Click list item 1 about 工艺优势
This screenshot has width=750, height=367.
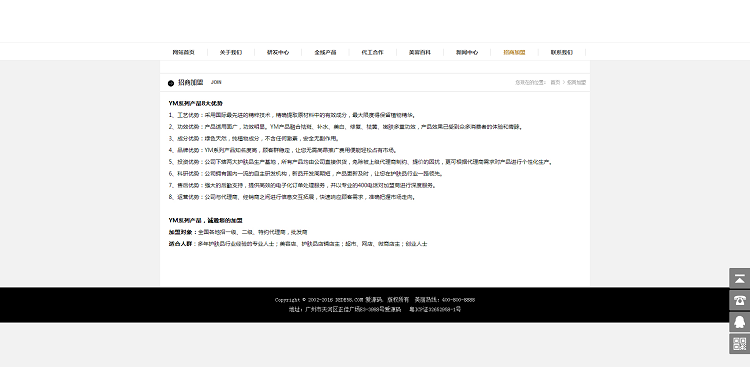[292, 115]
